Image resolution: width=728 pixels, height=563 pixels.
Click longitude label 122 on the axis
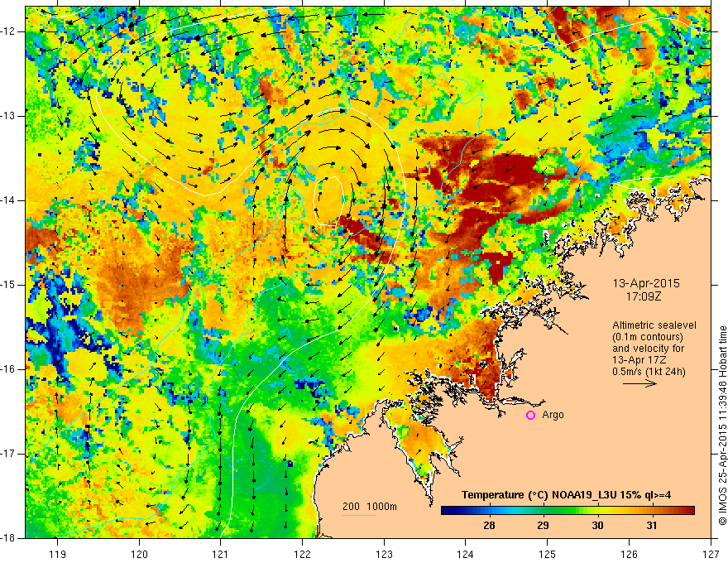click(302, 554)
